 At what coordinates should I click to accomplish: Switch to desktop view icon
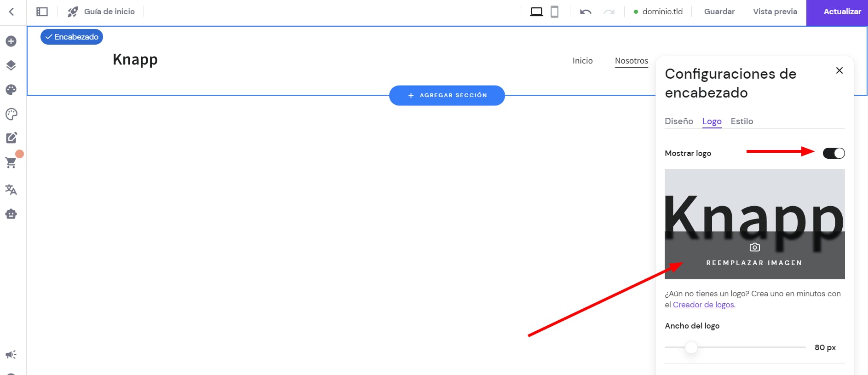tap(536, 12)
